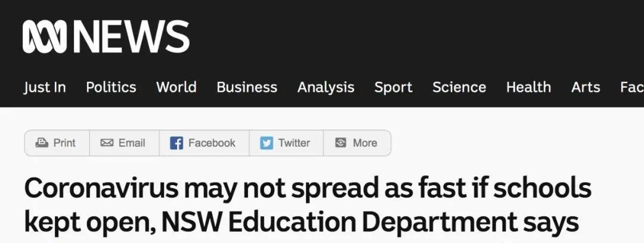Click the coronavirus schools article headline
Viewport: 644px width, 243px height.
[x=308, y=205]
